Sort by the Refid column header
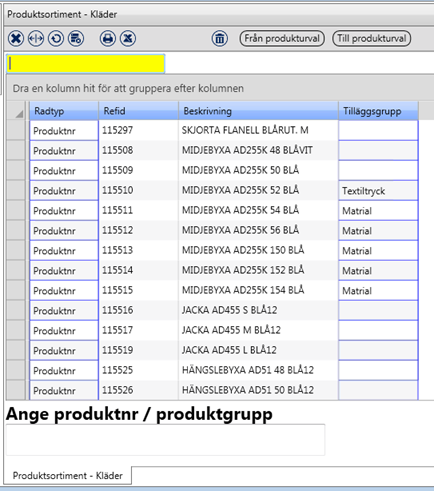The image size is (434, 491). pos(138,111)
